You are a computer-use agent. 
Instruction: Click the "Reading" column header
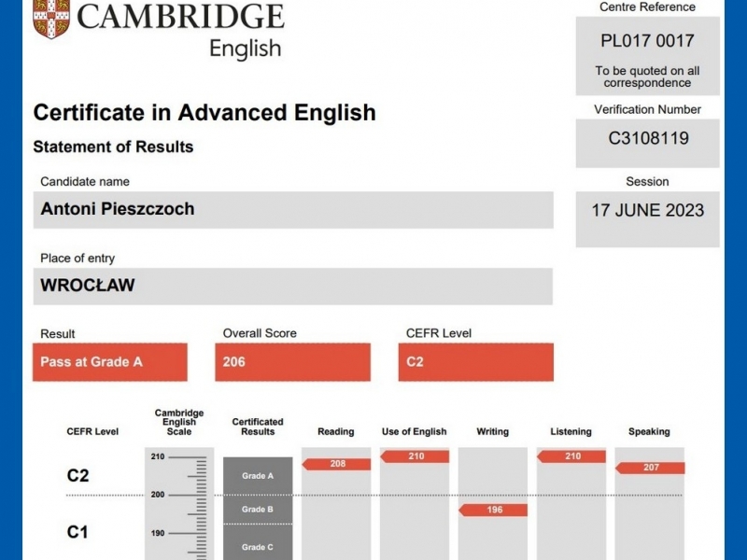(x=336, y=432)
